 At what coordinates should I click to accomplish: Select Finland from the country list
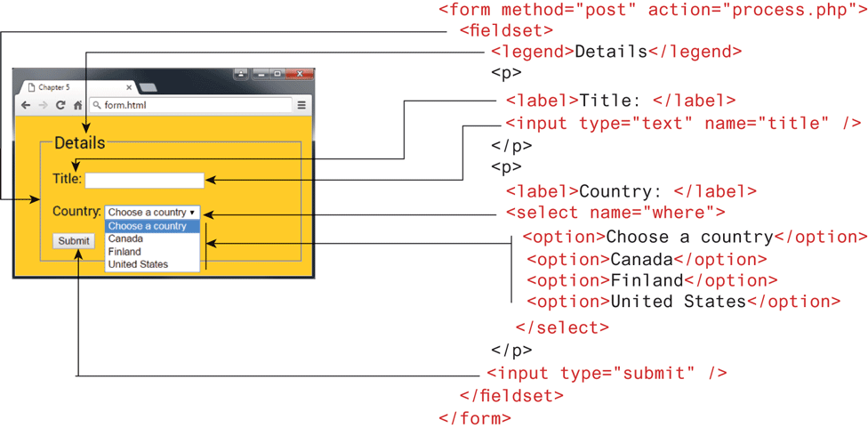125,252
